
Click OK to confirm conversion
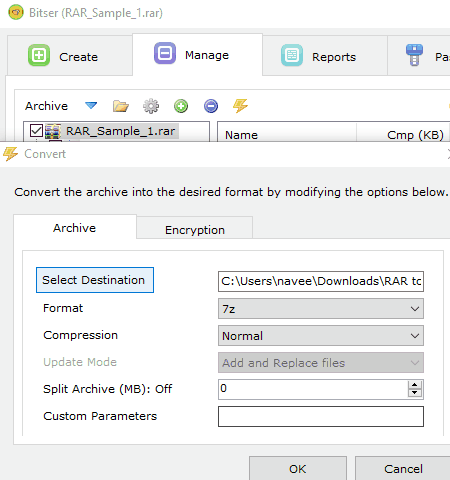tap(298, 468)
